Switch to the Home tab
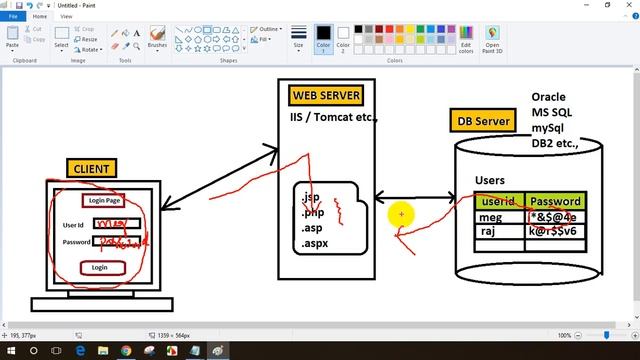This screenshot has width=640, height=360. (x=40, y=16)
